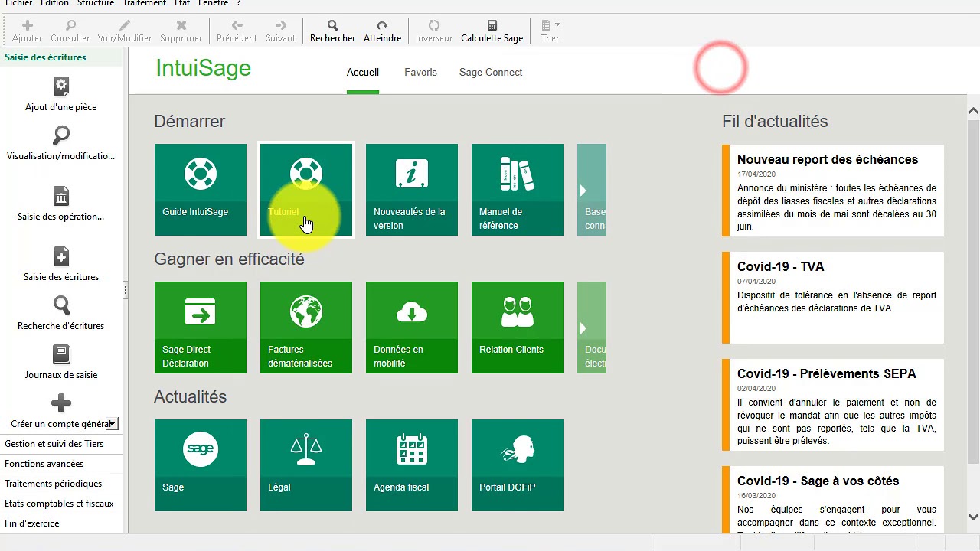Open the Edition menu
980x551 pixels.
coord(54,3)
